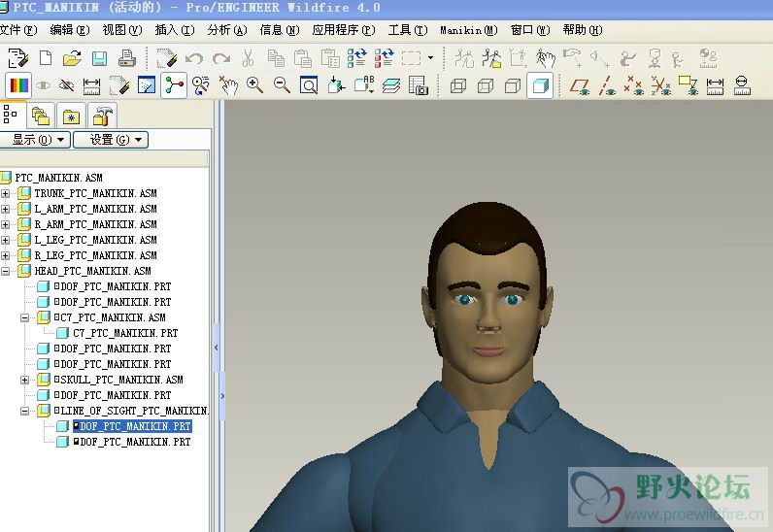Click the manikin hand drag icon

click(546, 58)
